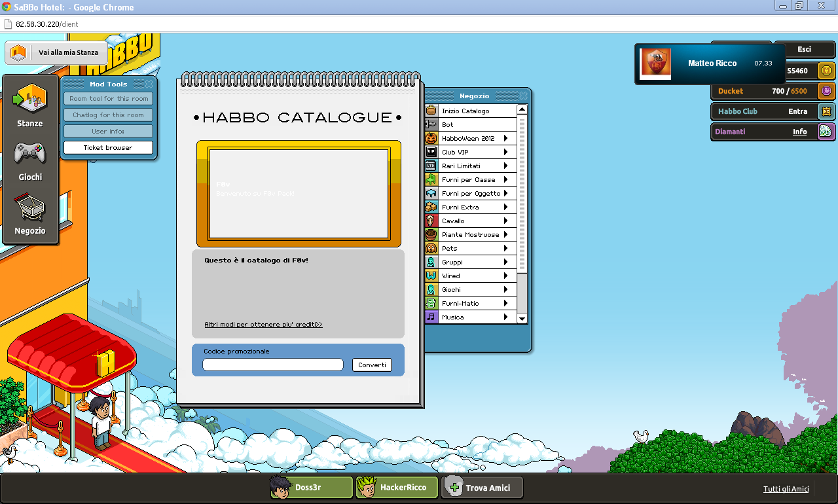Click the Esci button

point(804,49)
